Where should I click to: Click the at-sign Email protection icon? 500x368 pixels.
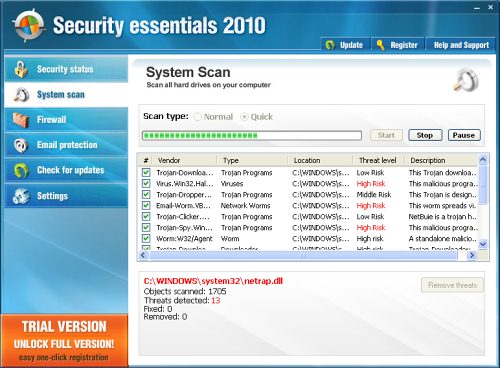pyautogui.click(x=21, y=145)
